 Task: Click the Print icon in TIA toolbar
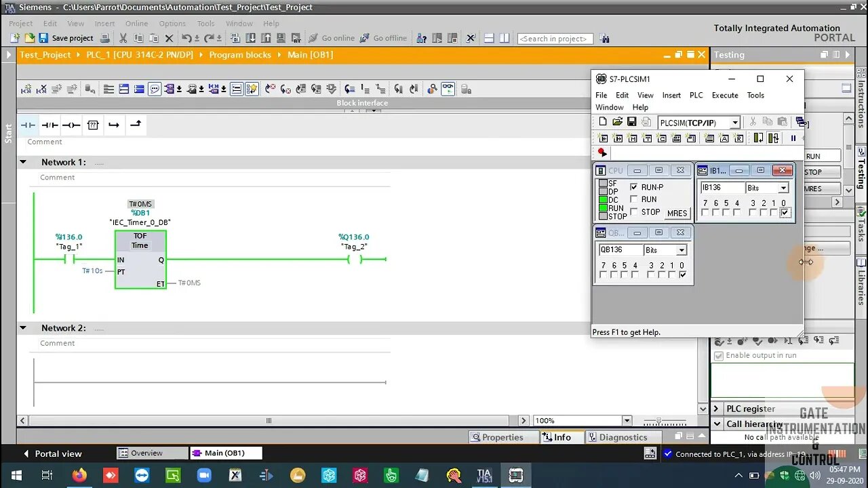[x=104, y=38]
